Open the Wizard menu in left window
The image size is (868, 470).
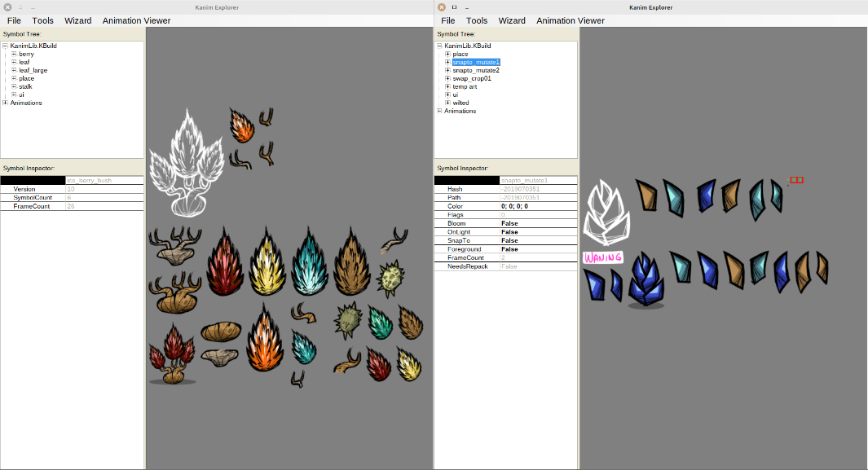(x=78, y=20)
